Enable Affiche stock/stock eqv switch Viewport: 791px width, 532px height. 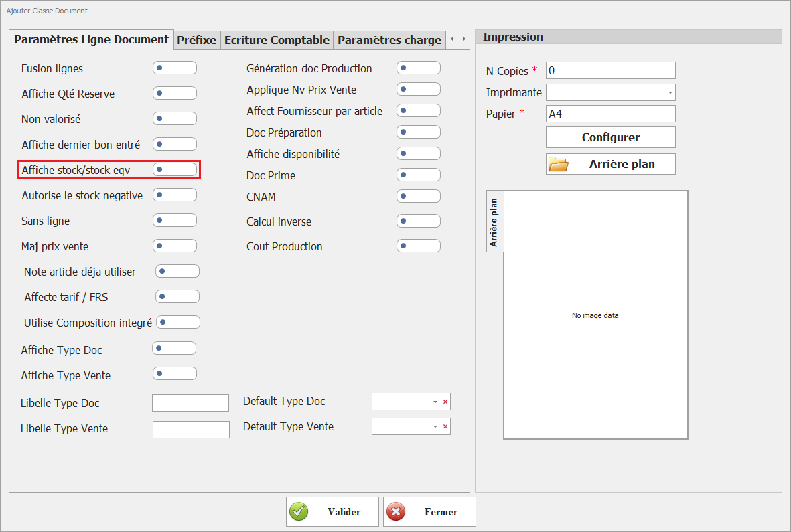pos(175,169)
